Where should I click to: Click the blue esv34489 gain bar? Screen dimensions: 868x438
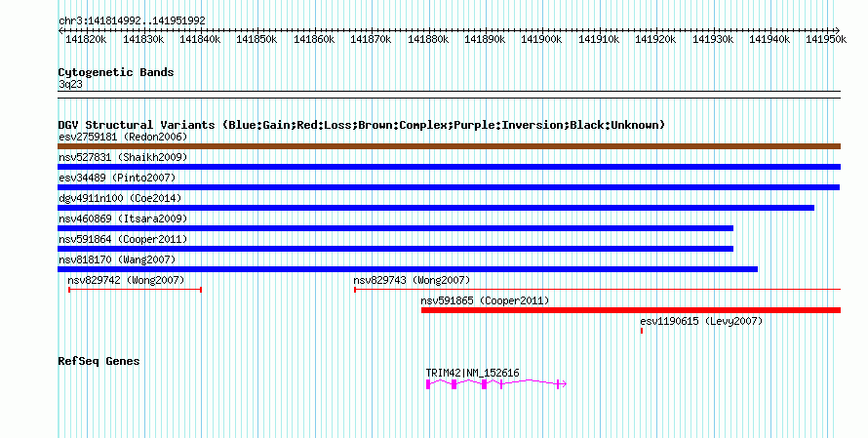coord(449,187)
